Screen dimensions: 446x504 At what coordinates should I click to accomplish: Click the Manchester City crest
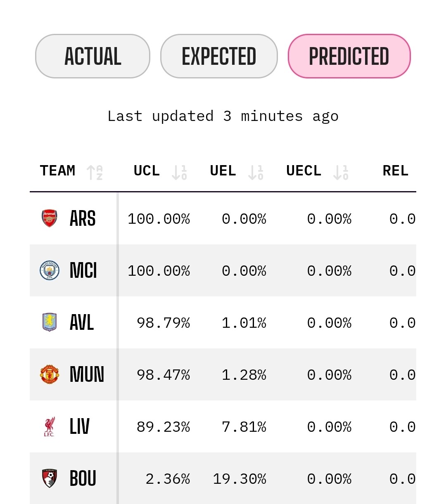point(49,270)
